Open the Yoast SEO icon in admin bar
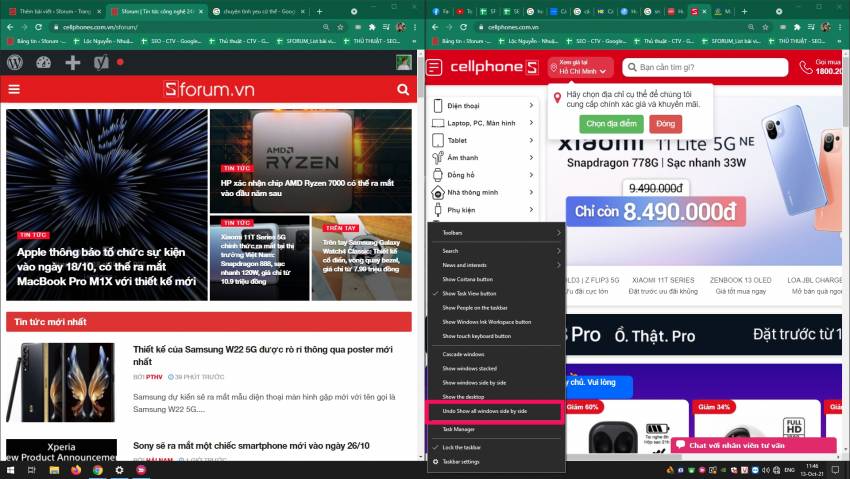Screen dimensions: 850x479 (101, 62)
